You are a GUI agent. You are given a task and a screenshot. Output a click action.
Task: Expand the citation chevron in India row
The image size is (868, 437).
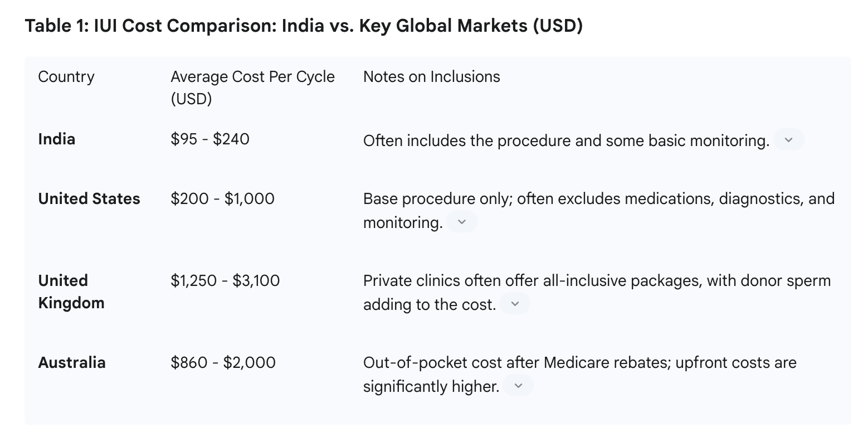click(788, 140)
